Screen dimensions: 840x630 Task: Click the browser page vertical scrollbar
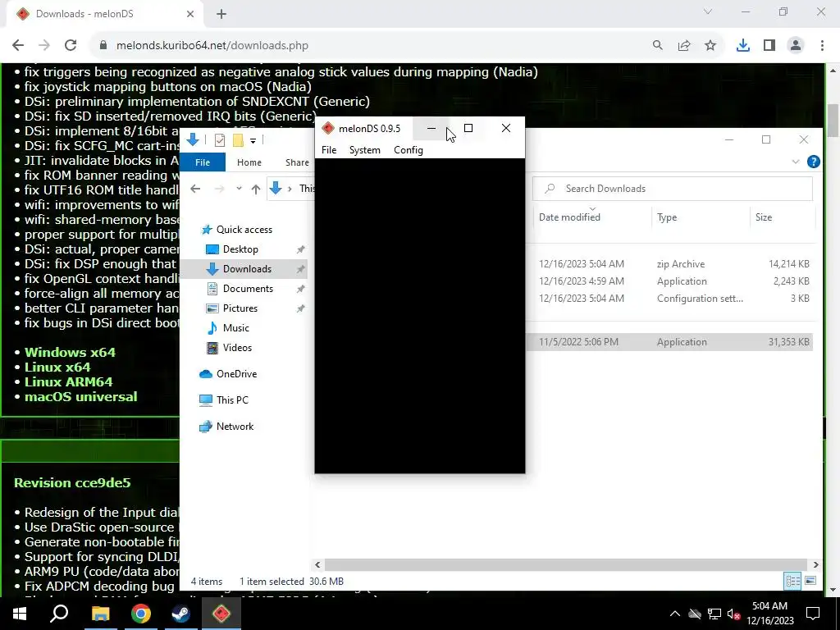coord(833,121)
